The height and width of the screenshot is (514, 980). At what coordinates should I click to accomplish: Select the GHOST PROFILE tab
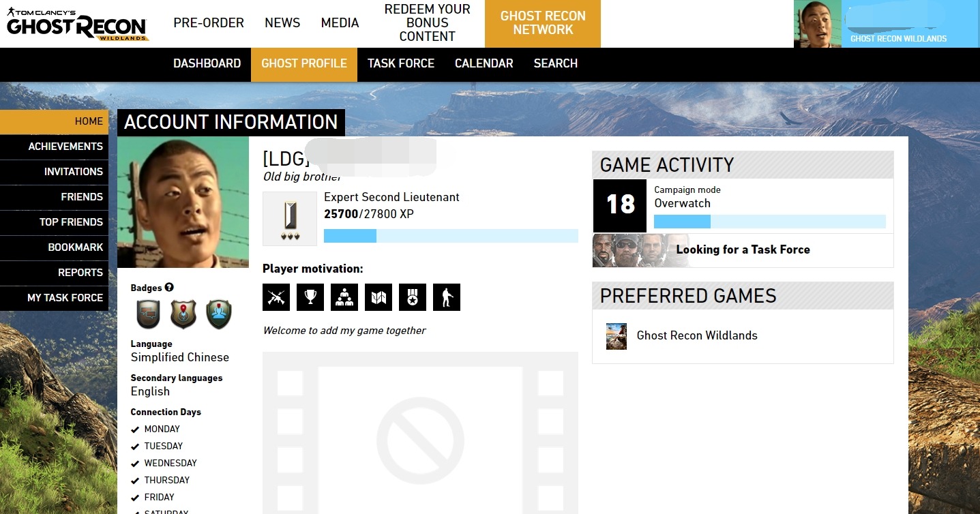(x=304, y=63)
